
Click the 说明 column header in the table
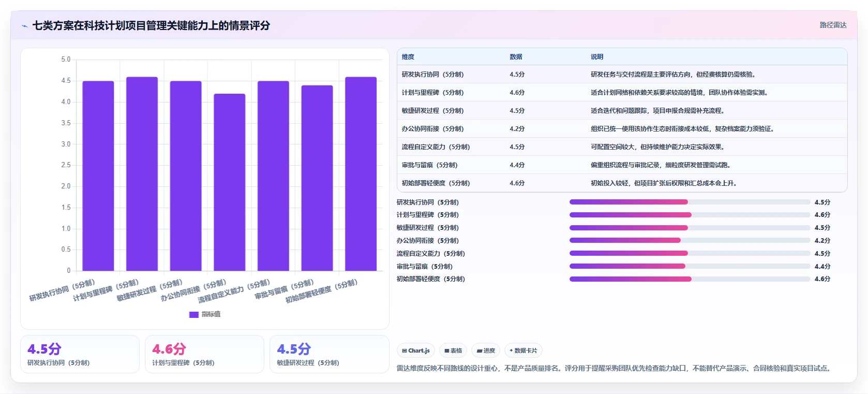[597, 57]
